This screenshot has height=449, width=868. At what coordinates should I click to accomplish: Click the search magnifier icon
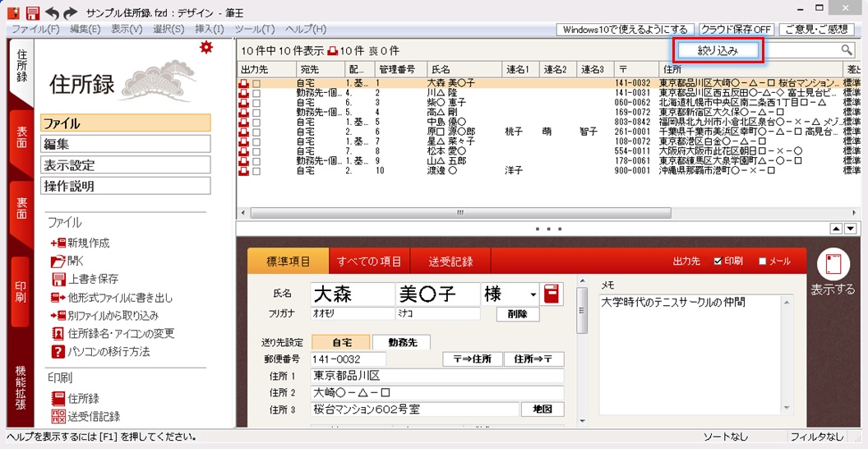click(846, 50)
